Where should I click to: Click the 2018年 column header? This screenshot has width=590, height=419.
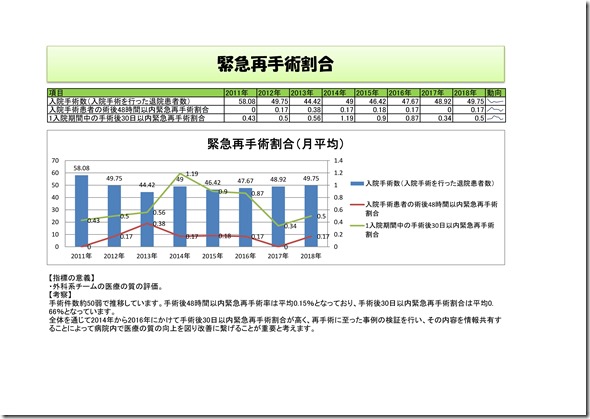tap(468, 93)
